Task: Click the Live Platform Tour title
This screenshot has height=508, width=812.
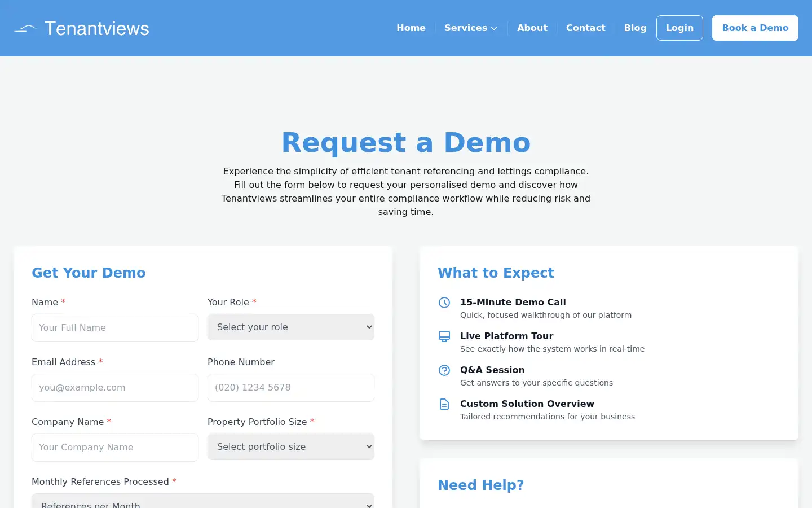Action: tap(507, 336)
